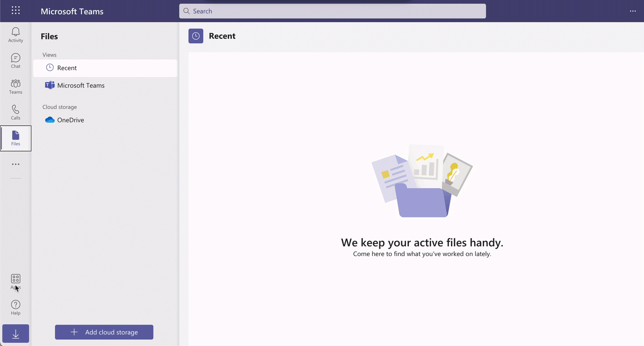Open the Activity feed

(16, 35)
